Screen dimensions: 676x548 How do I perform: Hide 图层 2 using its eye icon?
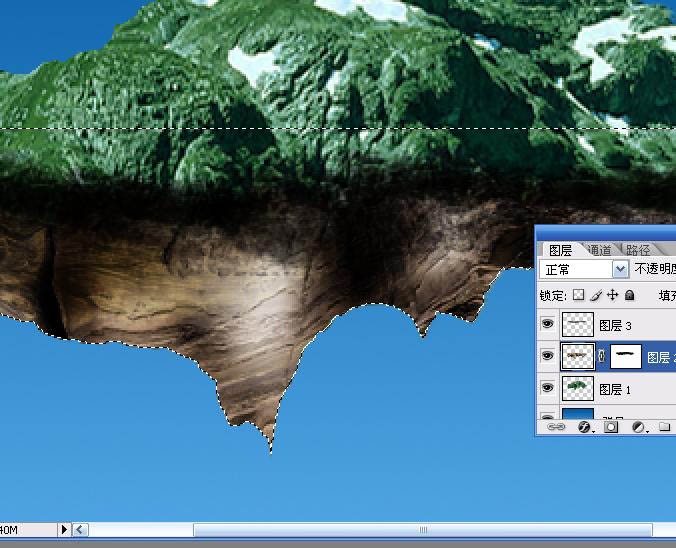[x=548, y=355]
